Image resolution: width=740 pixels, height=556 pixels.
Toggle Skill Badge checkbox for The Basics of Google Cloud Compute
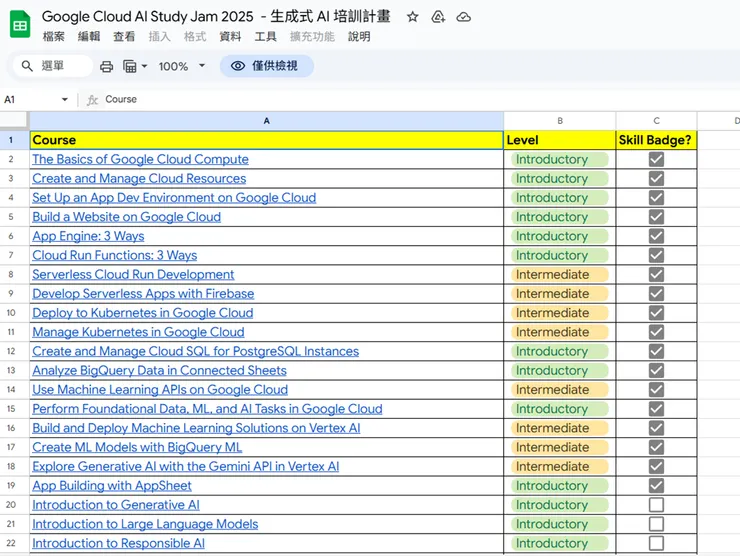tap(656, 160)
